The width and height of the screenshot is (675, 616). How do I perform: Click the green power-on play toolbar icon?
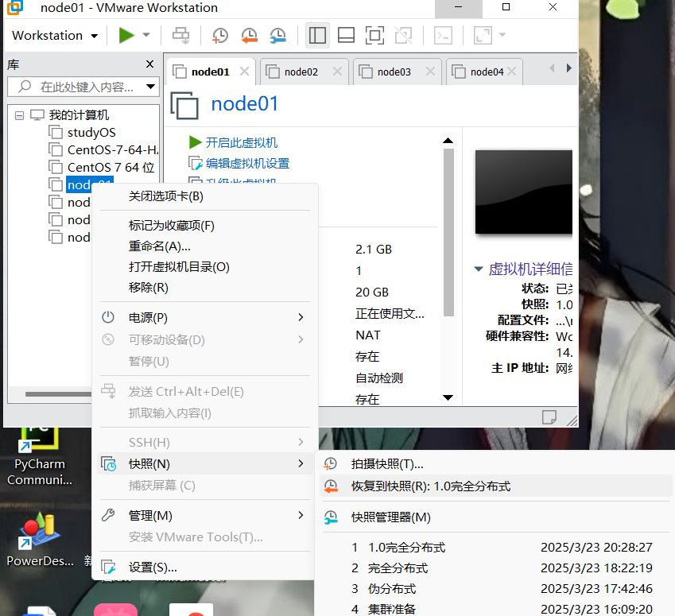(x=126, y=35)
